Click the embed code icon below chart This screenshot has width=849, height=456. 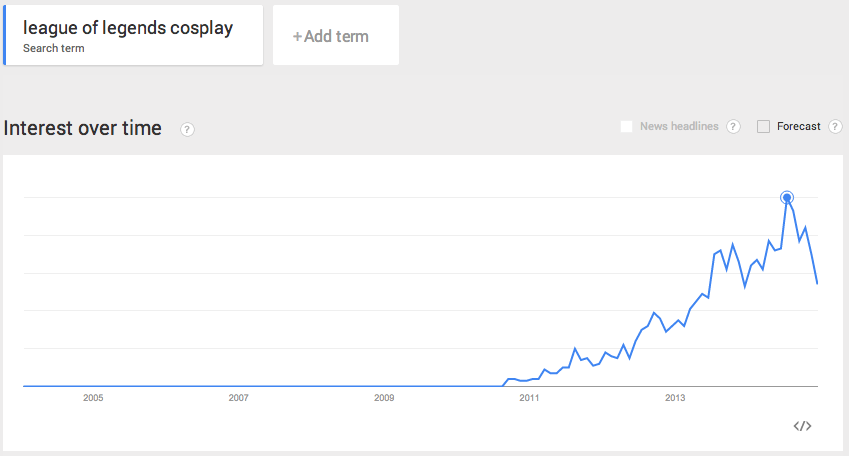pos(802,426)
